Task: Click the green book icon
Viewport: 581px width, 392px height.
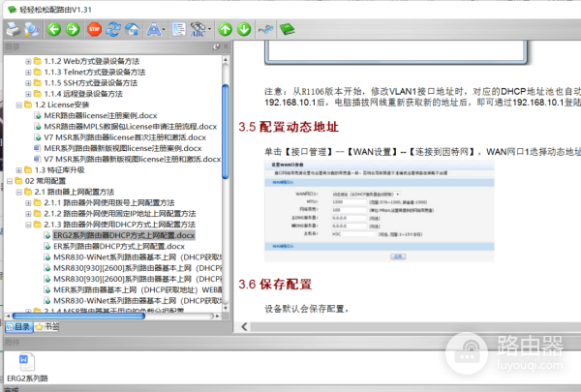Action: tap(288, 29)
